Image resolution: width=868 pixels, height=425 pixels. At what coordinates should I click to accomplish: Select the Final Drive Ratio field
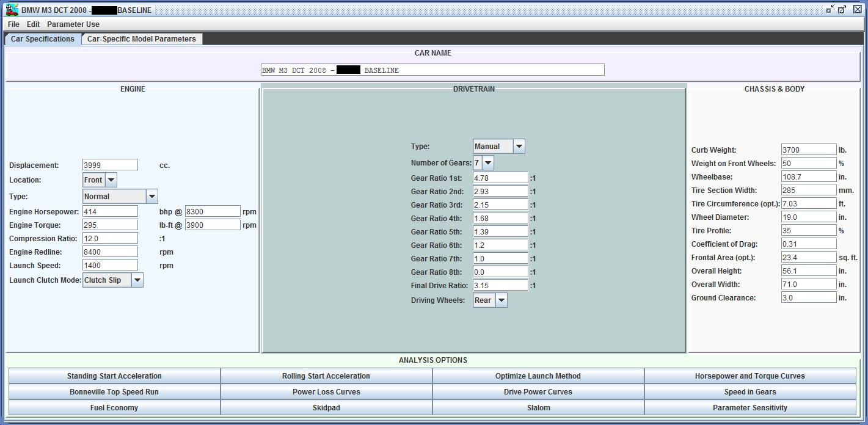(500, 286)
